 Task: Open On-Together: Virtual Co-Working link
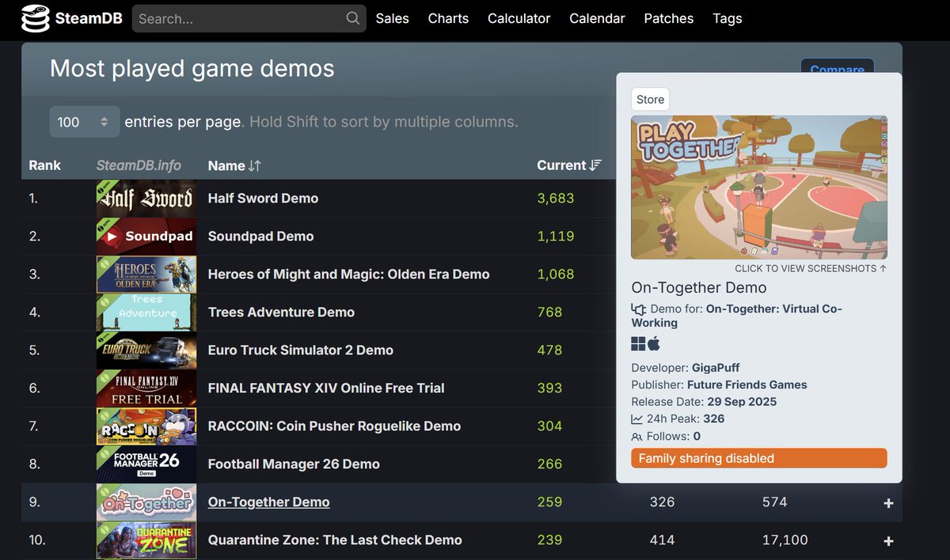tap(736, 316)
